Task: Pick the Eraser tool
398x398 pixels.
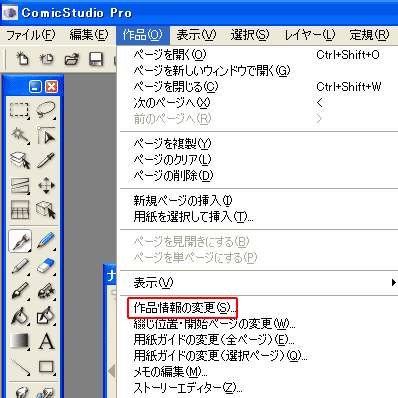Action: click(46, 266)
